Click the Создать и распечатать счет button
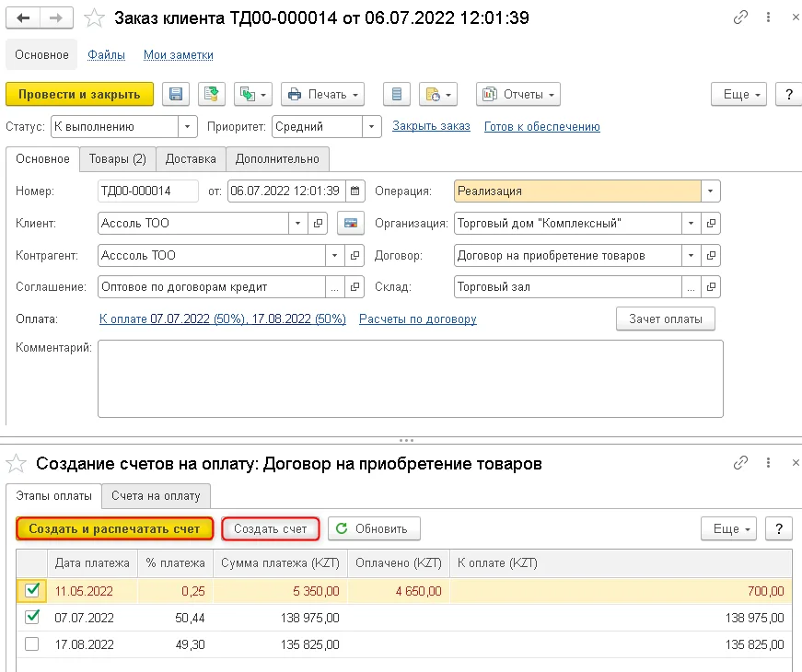802x672 pixels. pyautogui.click(x=114, y=528)
